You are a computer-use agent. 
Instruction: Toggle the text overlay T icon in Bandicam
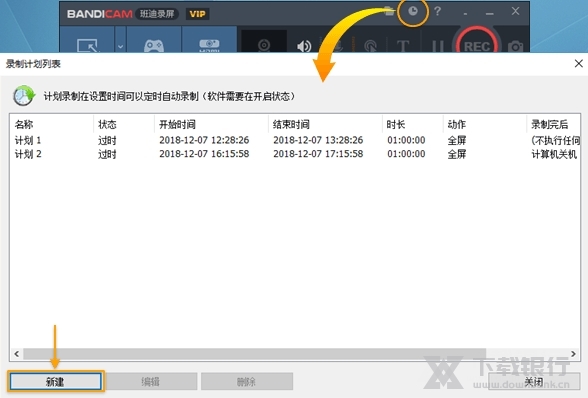pos(403,46)
